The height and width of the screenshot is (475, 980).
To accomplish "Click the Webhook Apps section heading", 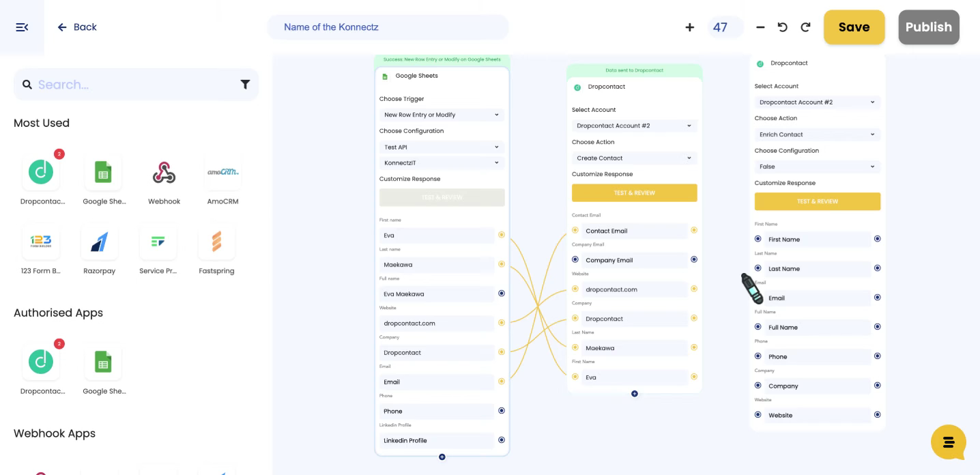I will click(55, 433).
